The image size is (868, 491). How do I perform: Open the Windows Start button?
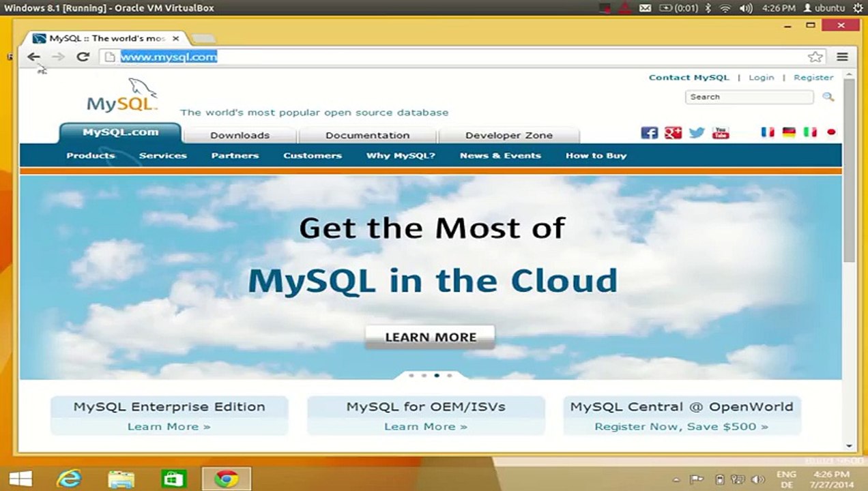click(x=20, y=479)
